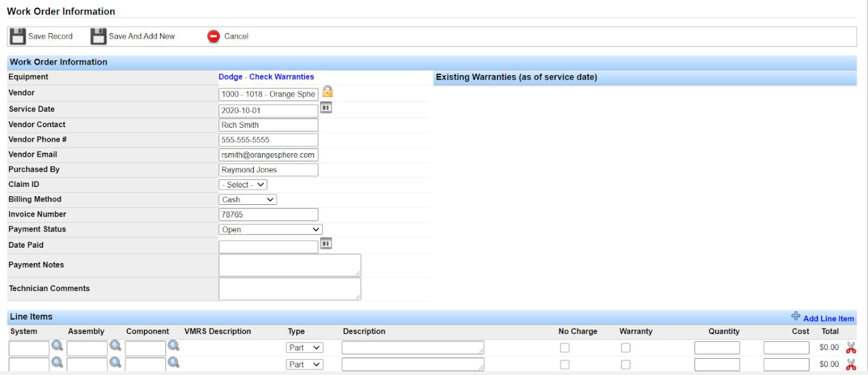Search Component lookup in first line item
The height and width of the screenshot is (375, 868).
pos(173,346)
